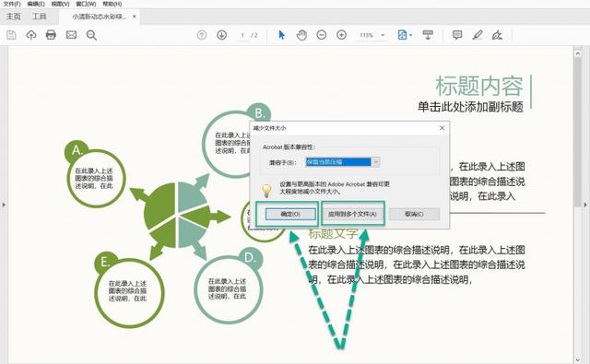Zoom in with plus icon
Viewport: 590px width, 364px height.
pyautogui.click(x=341, y=35)
